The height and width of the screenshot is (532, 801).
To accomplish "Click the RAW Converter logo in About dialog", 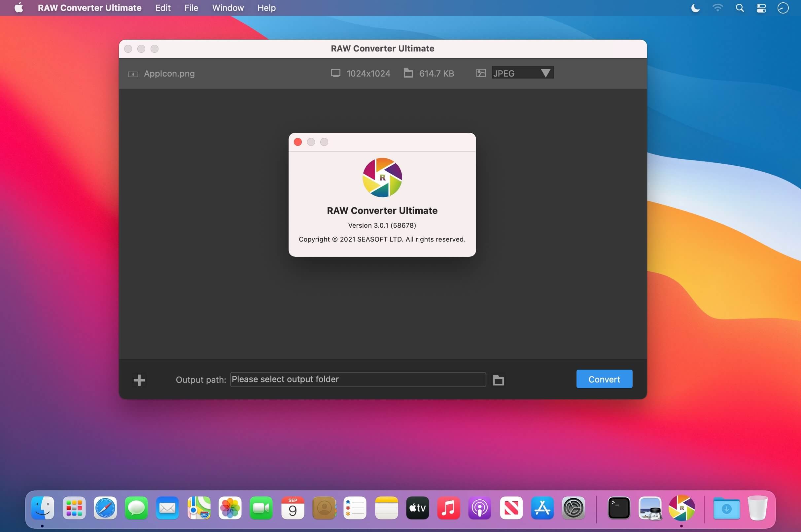I will pos(382,178).
